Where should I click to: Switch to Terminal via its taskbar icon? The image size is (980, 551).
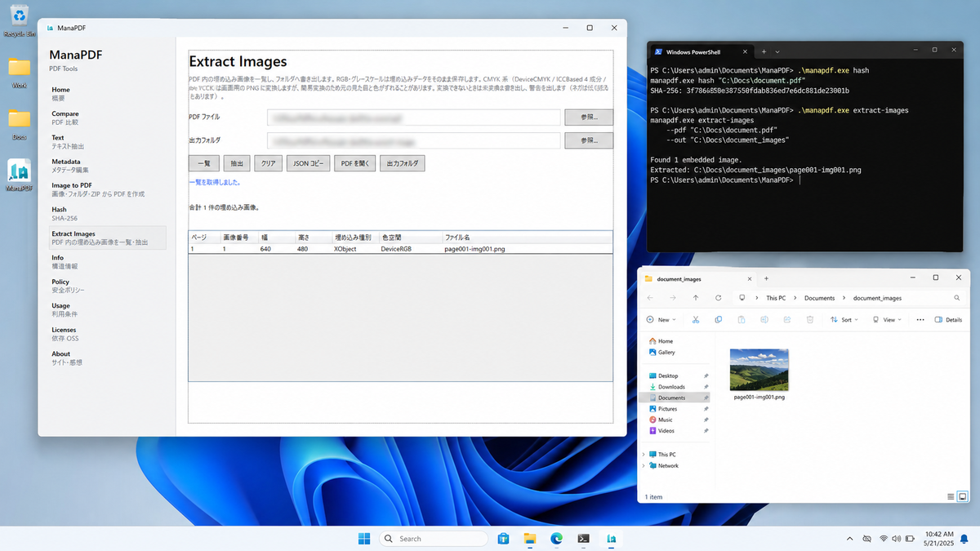(583, 539)
